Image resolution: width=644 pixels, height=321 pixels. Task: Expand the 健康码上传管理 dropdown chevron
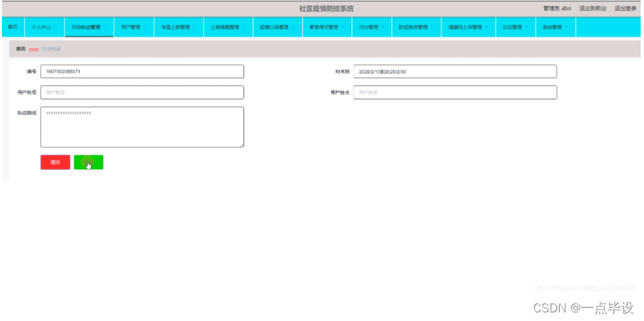point(487,27)
